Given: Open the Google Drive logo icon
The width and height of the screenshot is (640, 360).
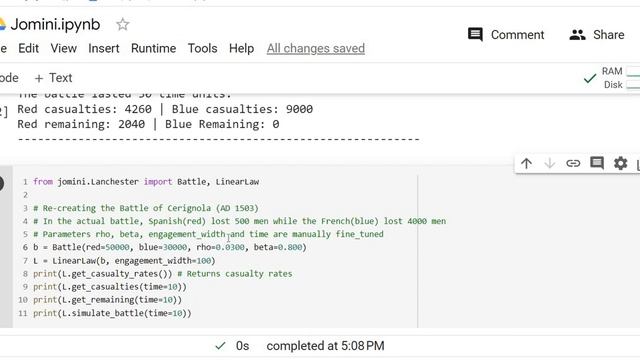Looking at the screenshot, I should (2, 24).
